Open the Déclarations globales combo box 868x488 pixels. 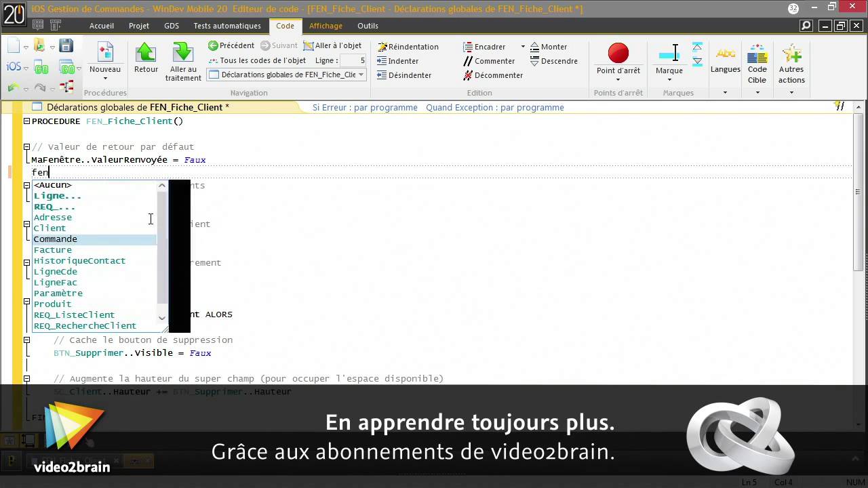tap(288, 75)
